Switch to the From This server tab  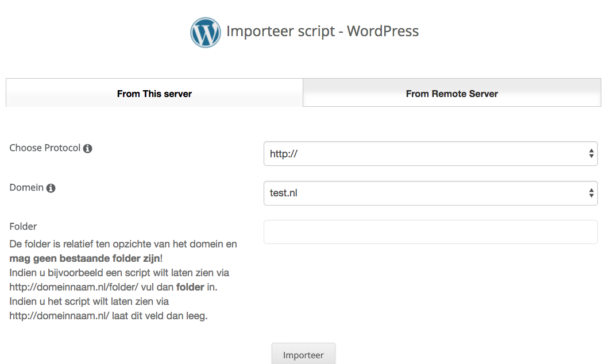point(154,94)
